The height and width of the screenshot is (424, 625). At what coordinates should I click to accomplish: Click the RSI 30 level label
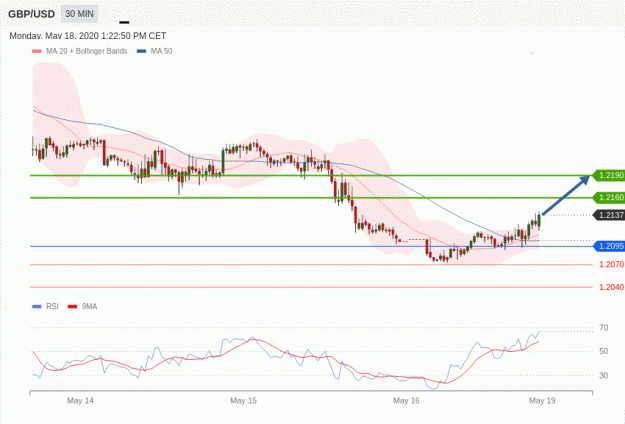pyautogui.click(x=603, y=375)
